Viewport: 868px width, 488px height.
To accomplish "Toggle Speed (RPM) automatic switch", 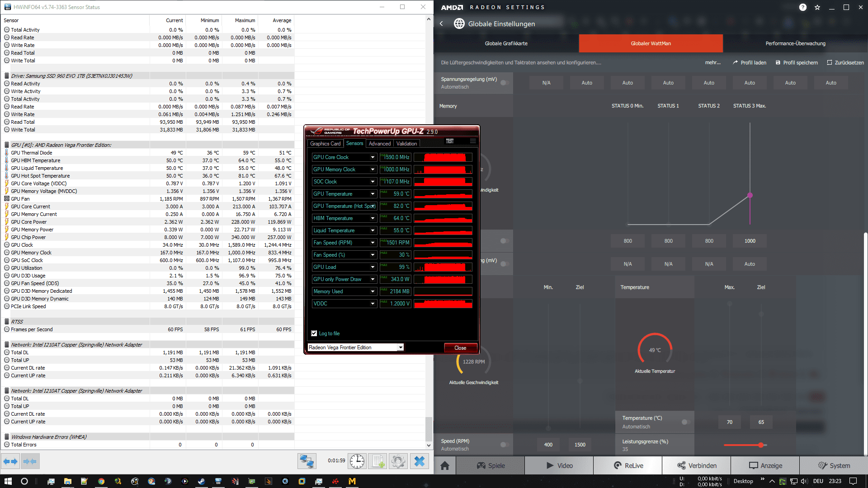I will coord(505,445).
